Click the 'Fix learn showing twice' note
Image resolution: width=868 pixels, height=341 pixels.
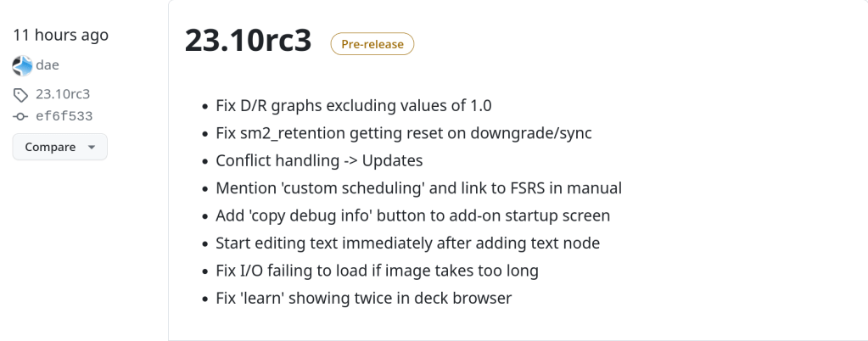tap(364, 298)
